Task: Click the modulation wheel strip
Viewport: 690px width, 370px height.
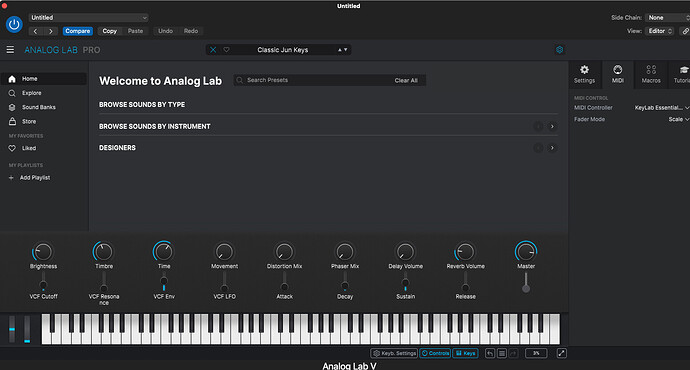Action: point(27,329)
